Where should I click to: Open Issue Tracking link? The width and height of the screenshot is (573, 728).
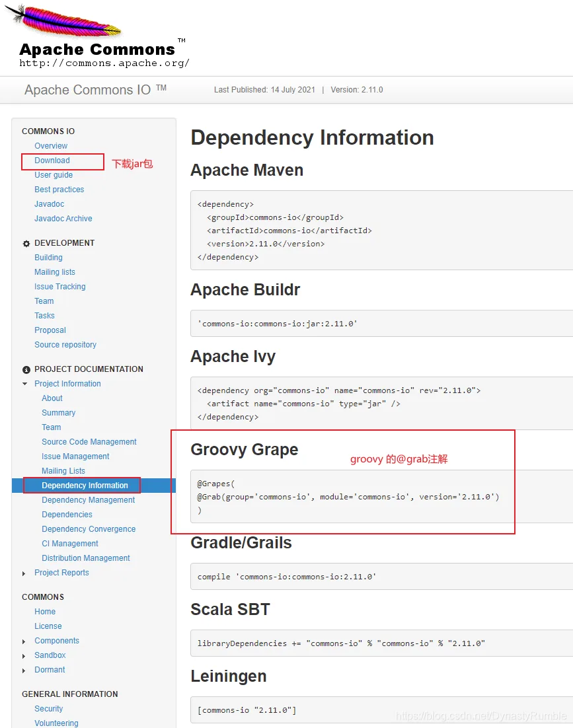pos(60,287)
